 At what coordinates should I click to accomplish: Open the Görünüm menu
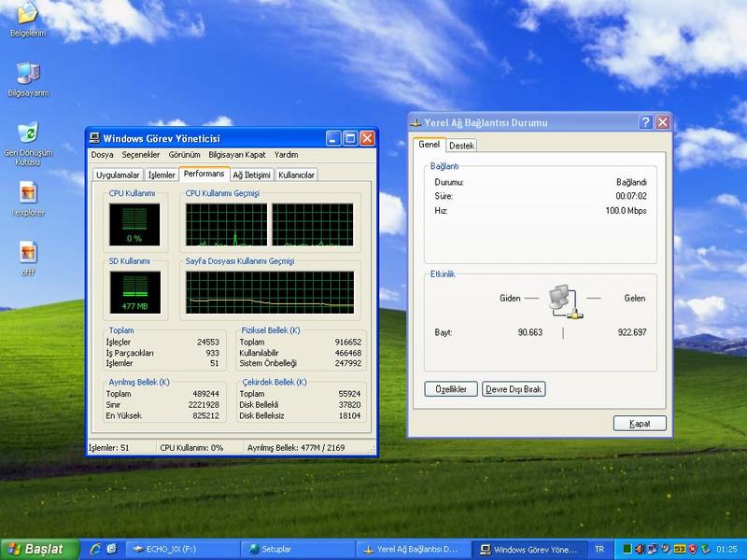tap(184, 155)
